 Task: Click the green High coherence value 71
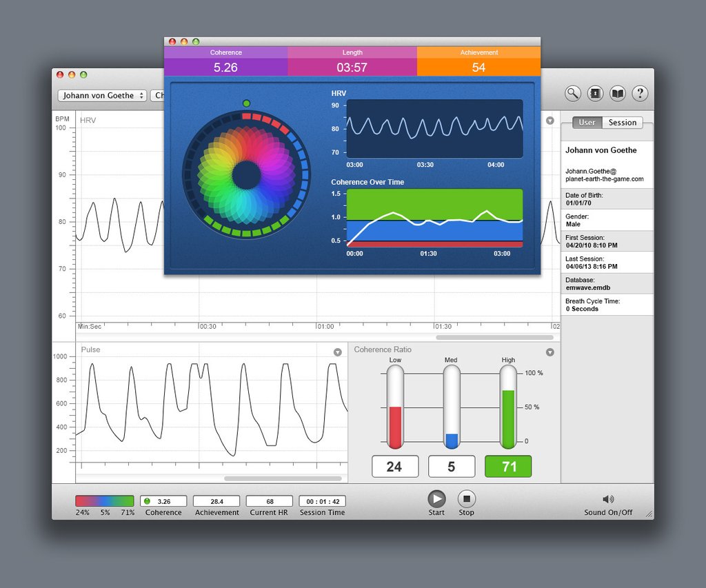(x=508, y=467)
